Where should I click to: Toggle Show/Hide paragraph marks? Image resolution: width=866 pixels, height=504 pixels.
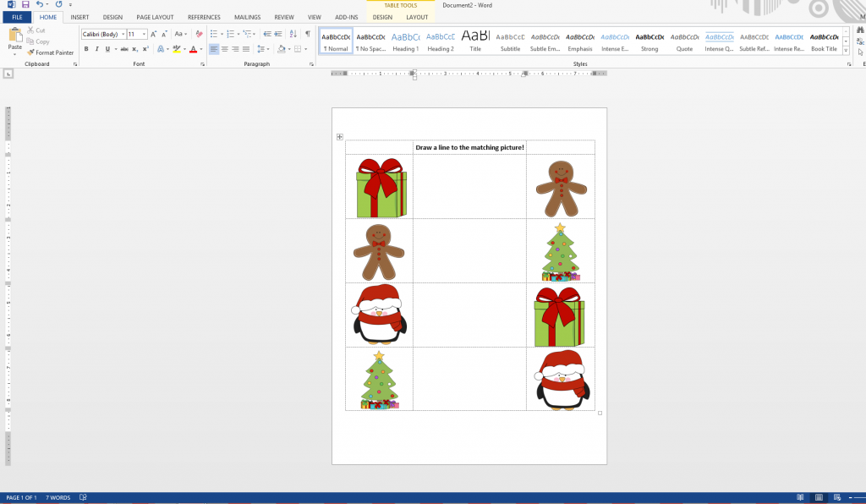[x=308, y=34]
